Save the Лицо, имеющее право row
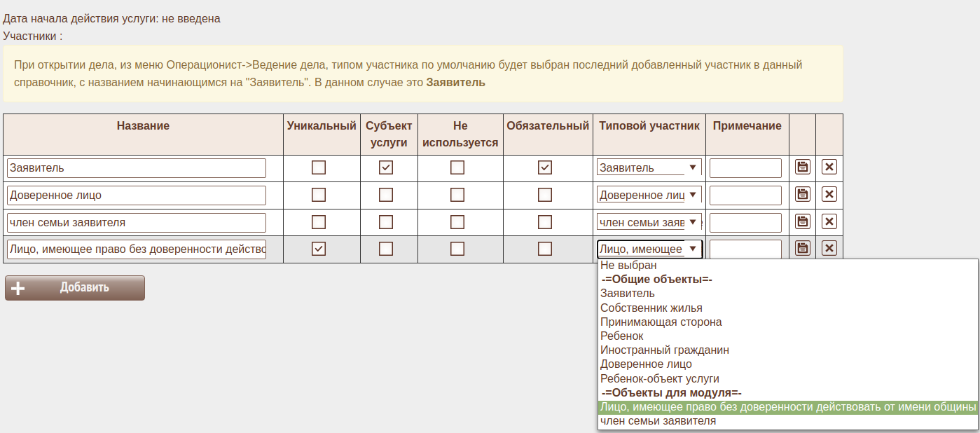 803,249
